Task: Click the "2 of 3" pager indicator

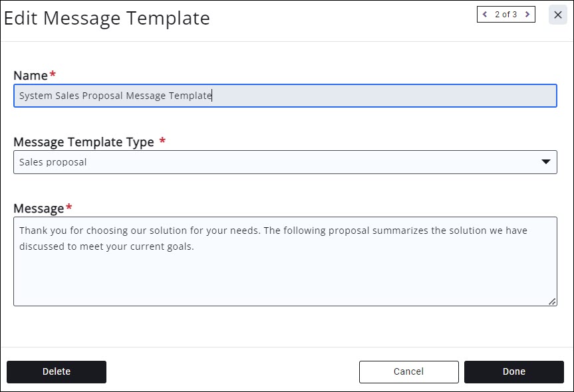Action: pos(506,15)
